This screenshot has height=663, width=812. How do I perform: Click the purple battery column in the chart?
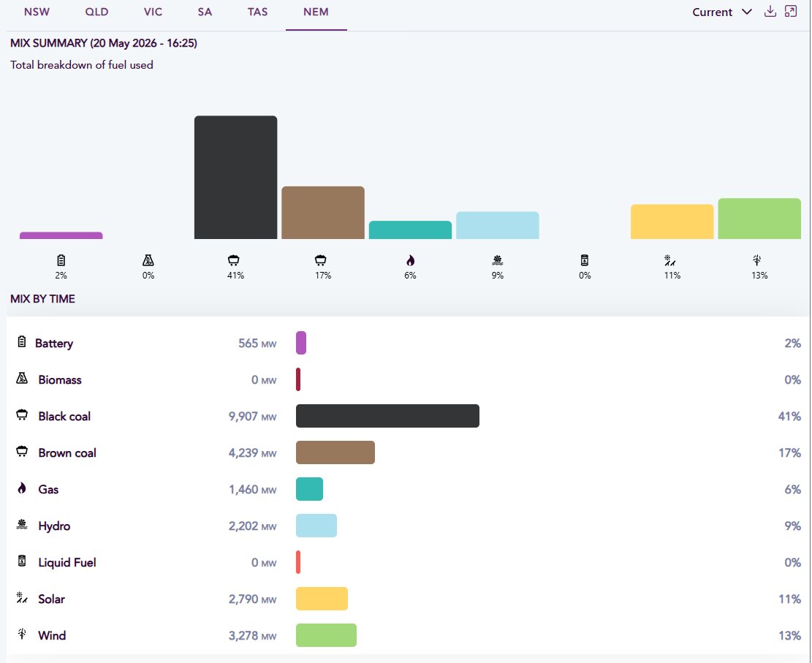(61, 235)
